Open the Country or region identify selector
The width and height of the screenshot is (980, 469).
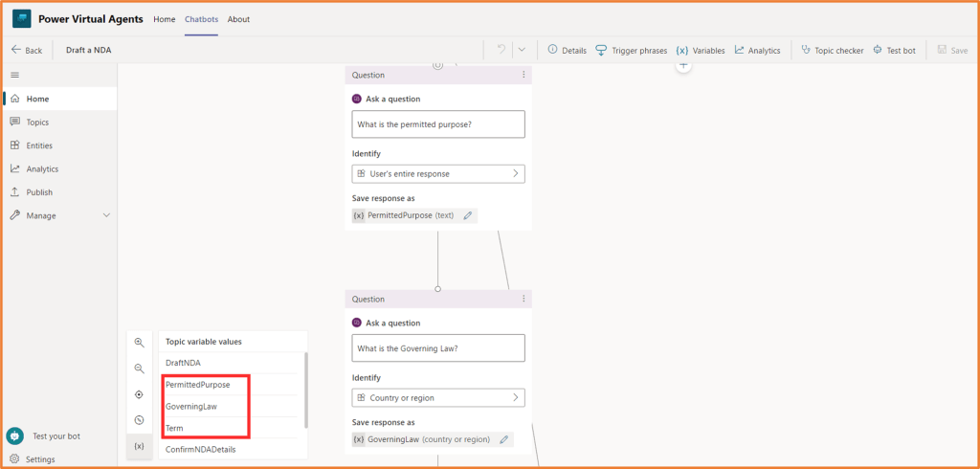438,397
